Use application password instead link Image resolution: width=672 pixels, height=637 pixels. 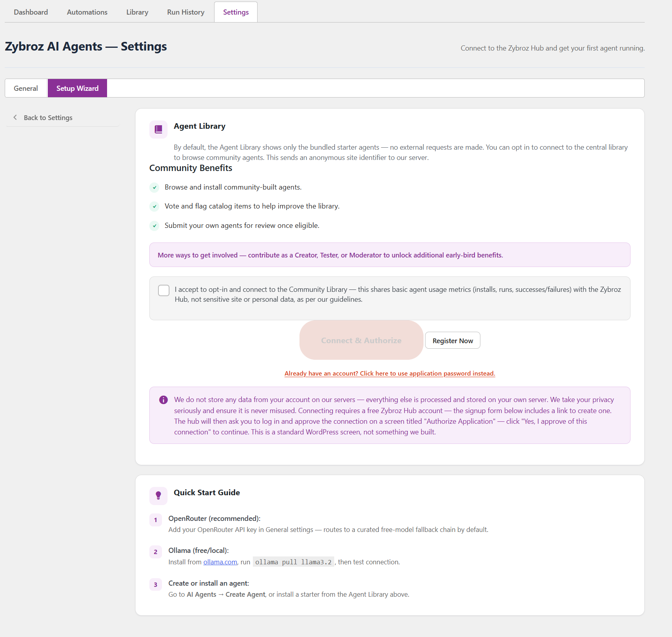(x=390, y=374)
